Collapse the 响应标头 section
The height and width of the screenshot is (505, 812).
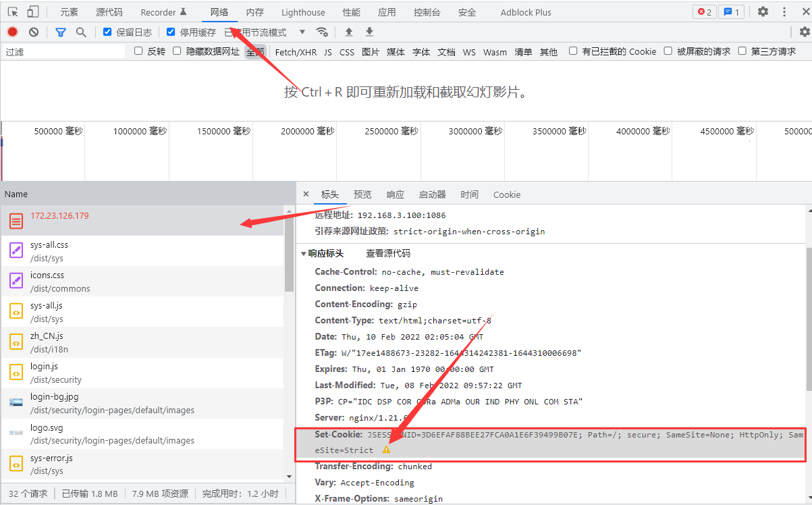point(304,254)
